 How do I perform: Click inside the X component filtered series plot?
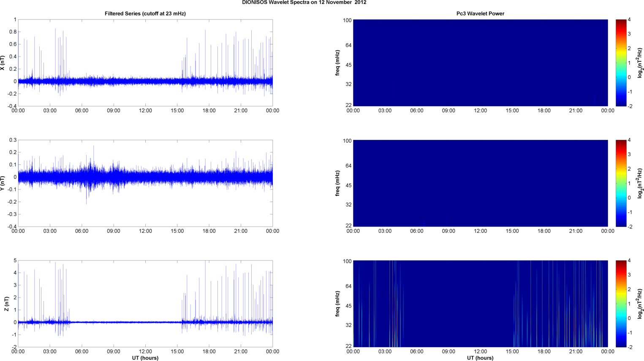[x=145, y=63]
